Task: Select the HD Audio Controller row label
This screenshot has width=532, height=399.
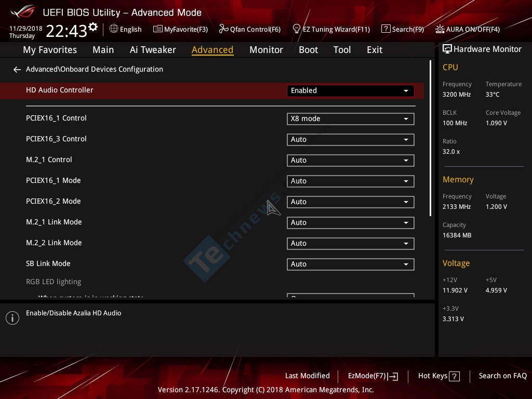Action: 59,90
